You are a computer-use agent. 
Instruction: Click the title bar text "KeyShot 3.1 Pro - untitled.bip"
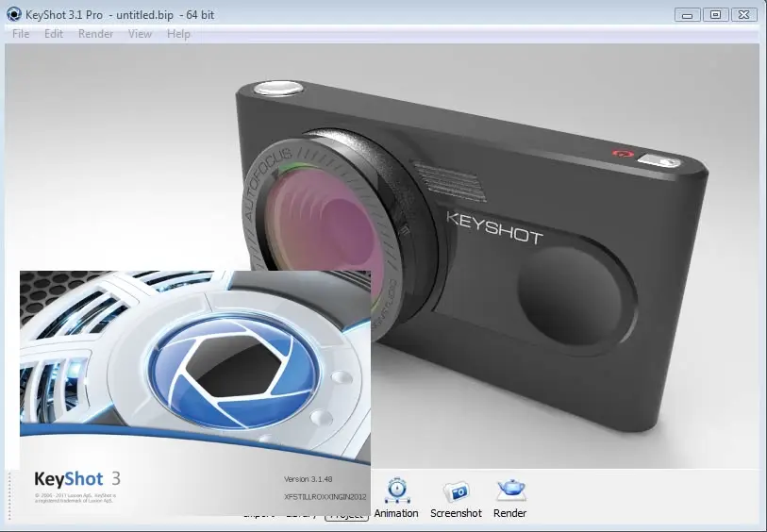99,15
